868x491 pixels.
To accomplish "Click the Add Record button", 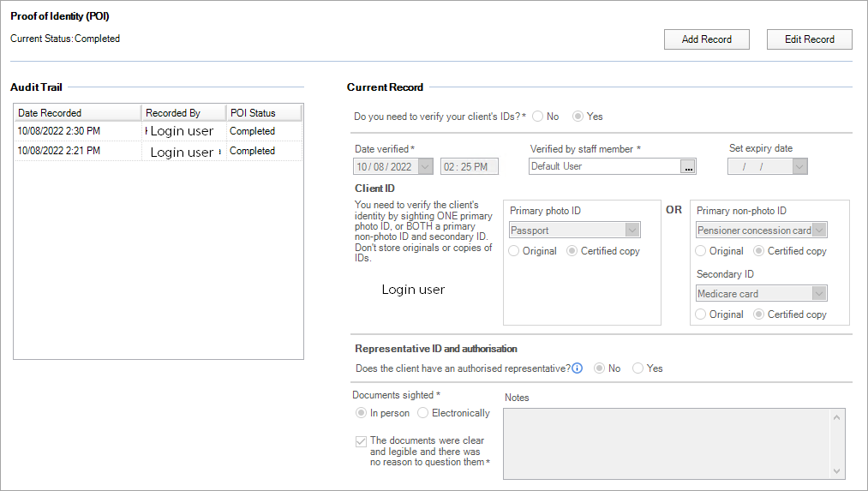I will (706, 39).
